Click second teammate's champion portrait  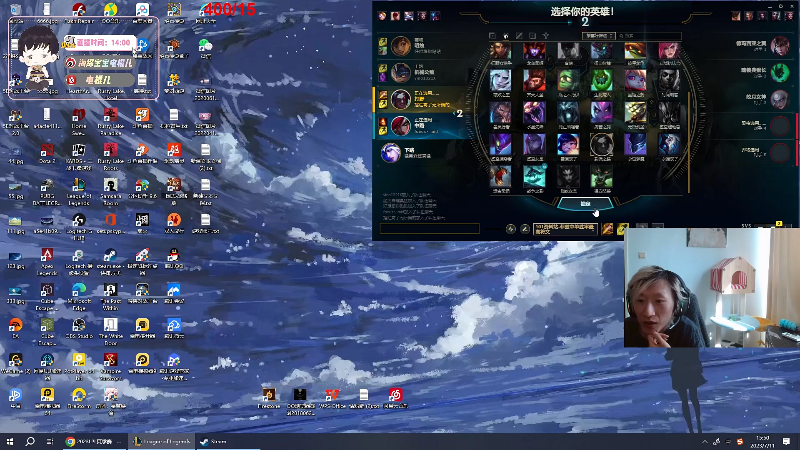401,72
